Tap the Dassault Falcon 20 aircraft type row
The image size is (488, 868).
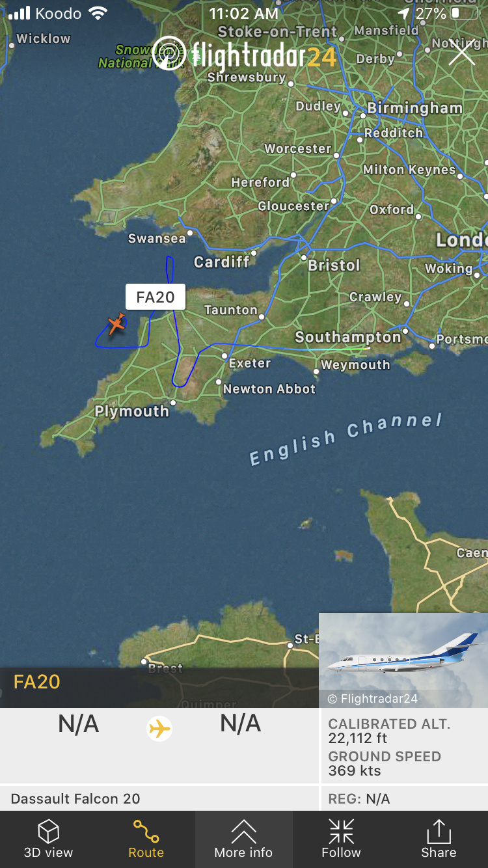(159, 798)
